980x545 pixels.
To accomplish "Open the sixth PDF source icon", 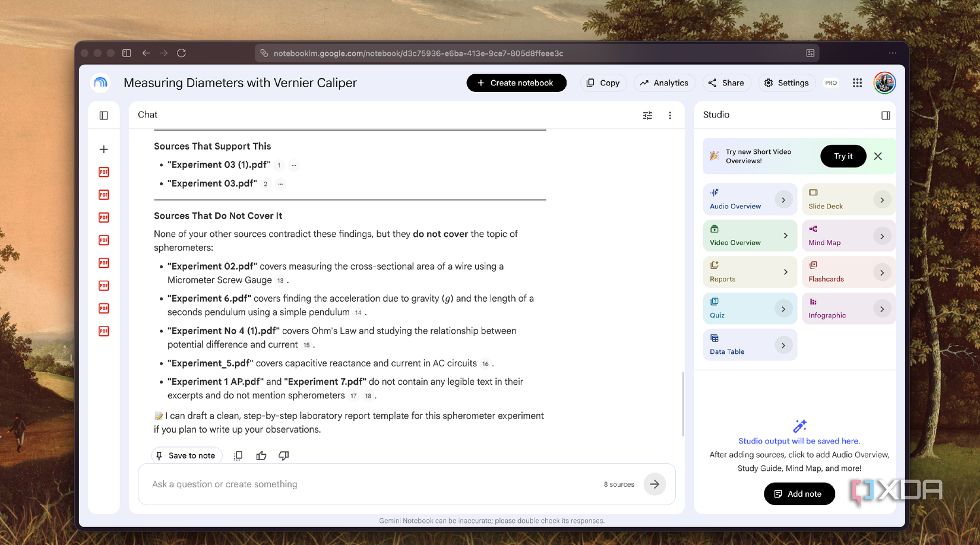I will (104, 286).
